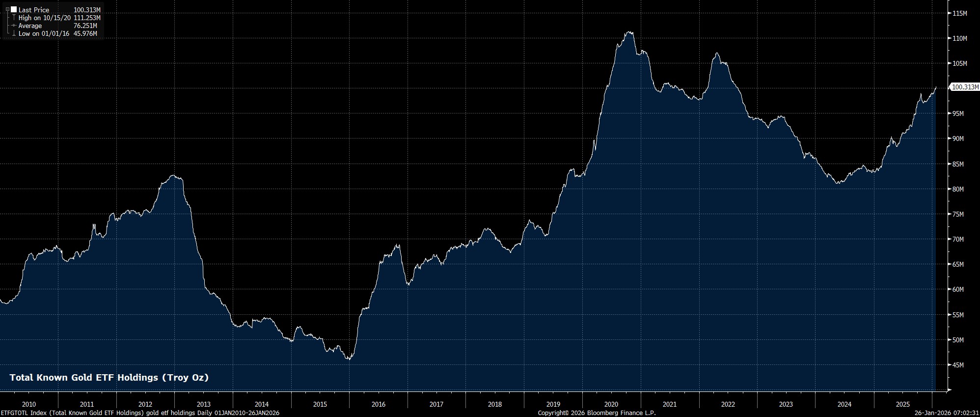The height and width of the screenshot is (417, 980).
Task: Select the Last Price legend label
Action: pyautogui.click(x=34, y=10)
